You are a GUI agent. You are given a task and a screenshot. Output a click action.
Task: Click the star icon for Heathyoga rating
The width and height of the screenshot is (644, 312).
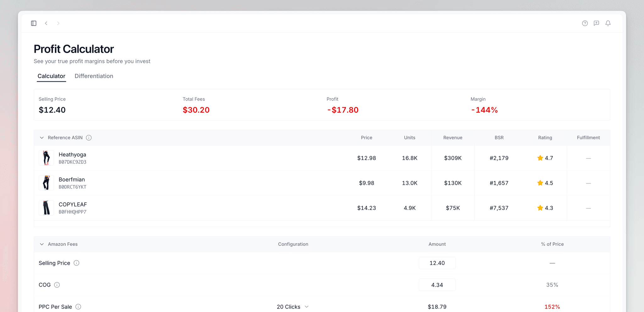[x=540, y=158]
